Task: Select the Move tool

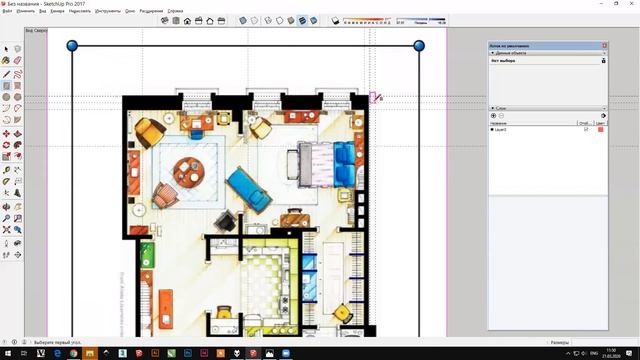Action: click(6, 134)
